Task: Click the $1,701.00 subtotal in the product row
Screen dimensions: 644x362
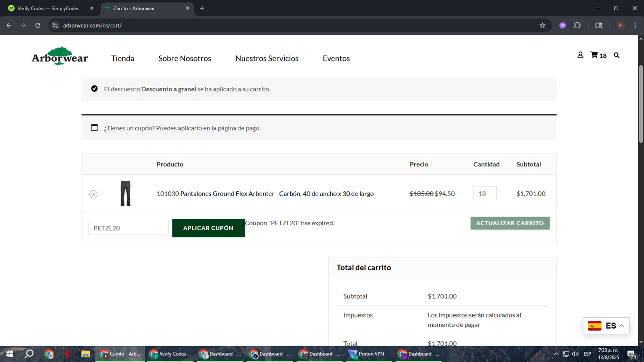Action: click(531, 193)
